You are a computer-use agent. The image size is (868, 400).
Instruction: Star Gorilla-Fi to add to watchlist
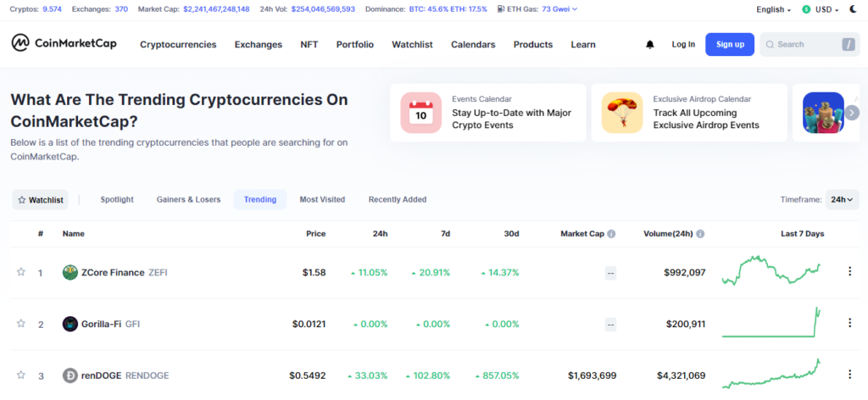point(21,323)
